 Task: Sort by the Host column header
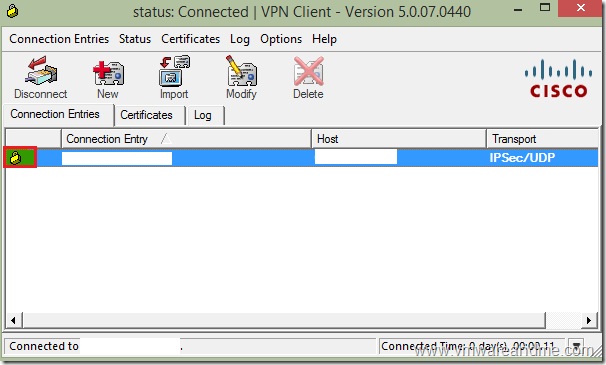coord(399,139)
